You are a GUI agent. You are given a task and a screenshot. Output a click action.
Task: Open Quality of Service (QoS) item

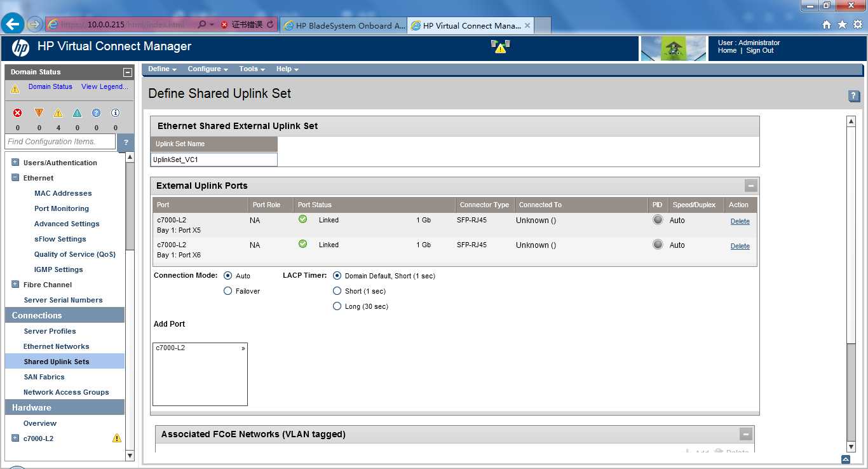tap(75, 254)
